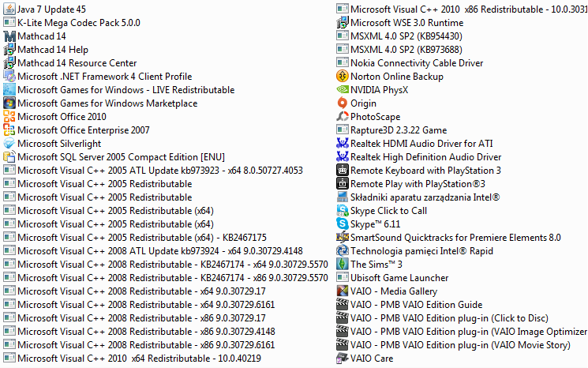588x368 pixels.
Task: Click the PhotoScape icon
Action: tap(342, 117)
